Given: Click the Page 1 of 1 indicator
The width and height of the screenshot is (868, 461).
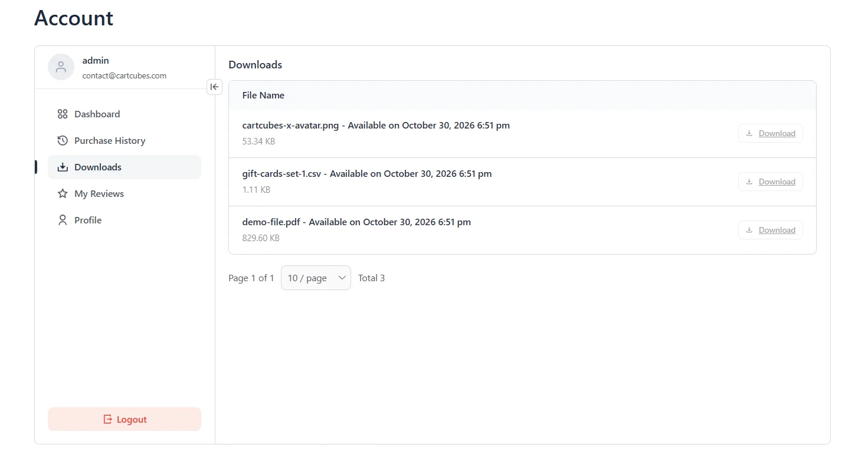Looking at the screenshot, I should click(x=251, y=278).
